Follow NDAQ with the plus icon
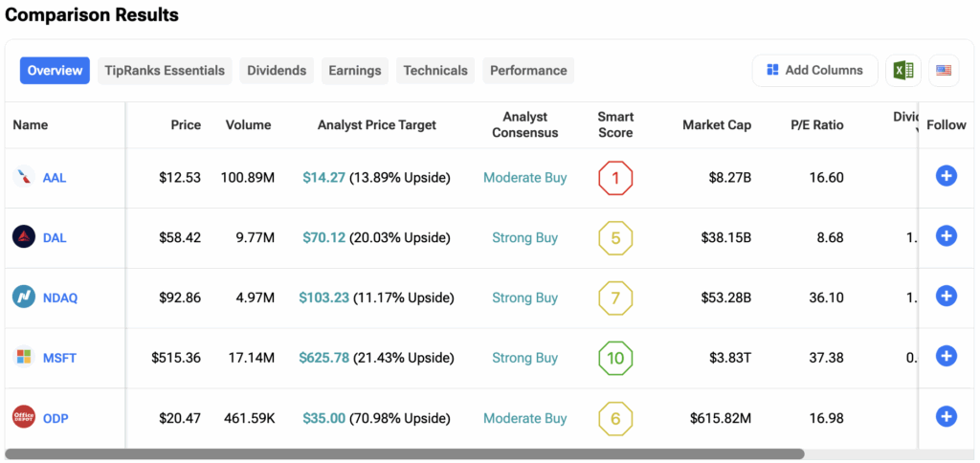 click(946, 297)
